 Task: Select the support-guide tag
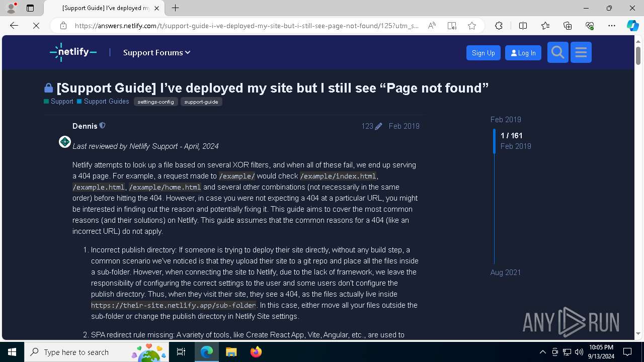pos(201,102)
